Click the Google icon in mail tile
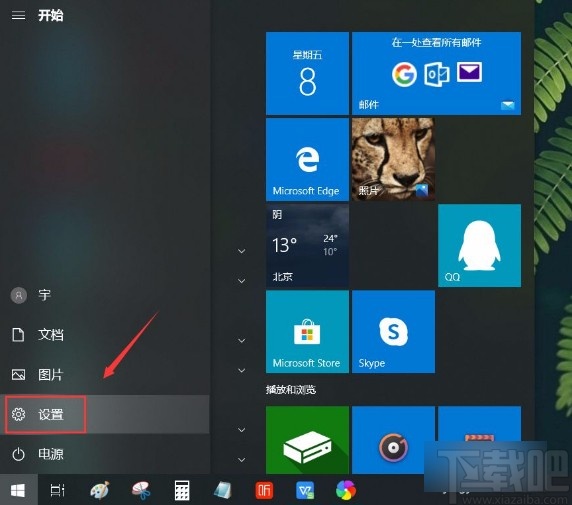572x505 pixels. pyautogui.click(x=404, y=74)
